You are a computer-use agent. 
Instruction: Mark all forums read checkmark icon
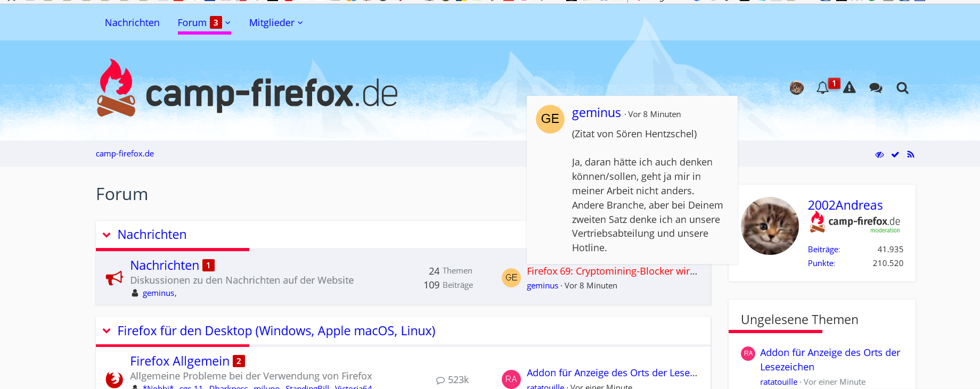pyautogui.click(x=895, y=154)
